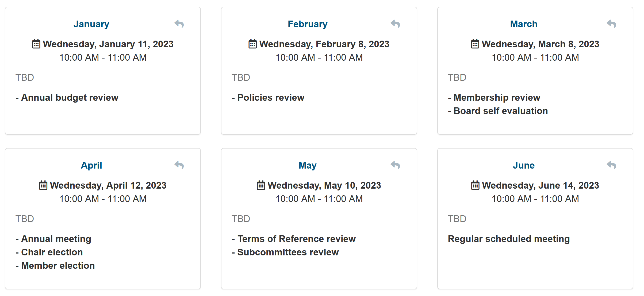Click the reply arrow on January card
Viewport: 644px width, 296px height.
click(x=179, y=24)
